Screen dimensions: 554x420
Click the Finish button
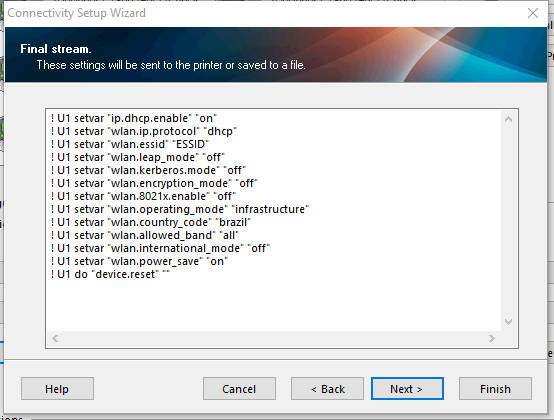pos(495,389)
